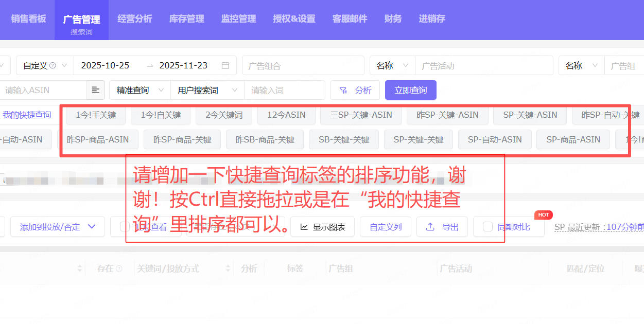Viewport: 644px width, 324px height.
Task: Open the 经营分析 menu
Action: [134, 19]
